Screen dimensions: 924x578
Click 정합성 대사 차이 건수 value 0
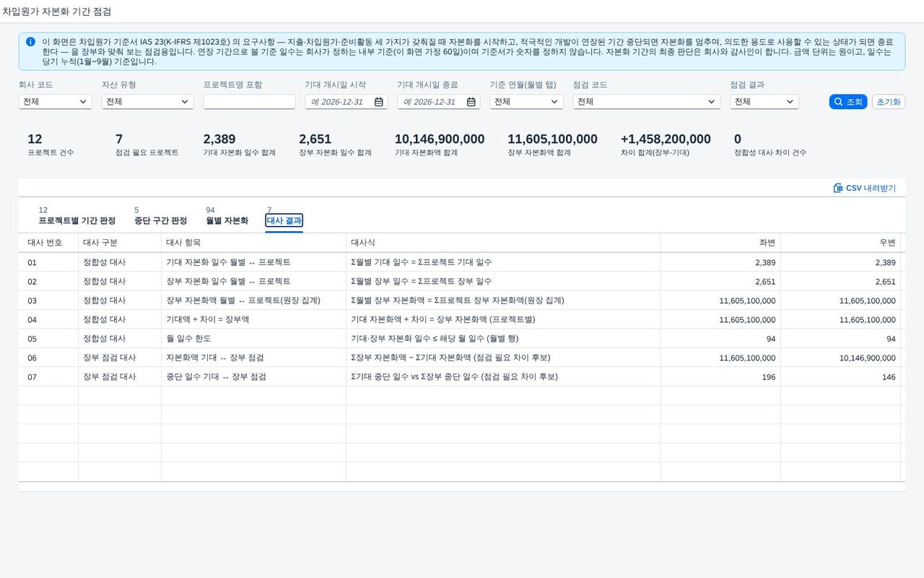click(738, 139)
